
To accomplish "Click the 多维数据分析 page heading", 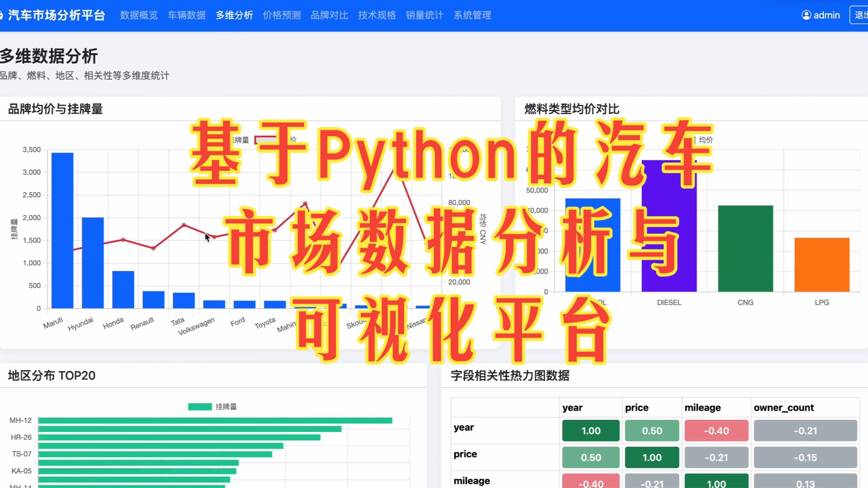I will (x=49, y=56).
